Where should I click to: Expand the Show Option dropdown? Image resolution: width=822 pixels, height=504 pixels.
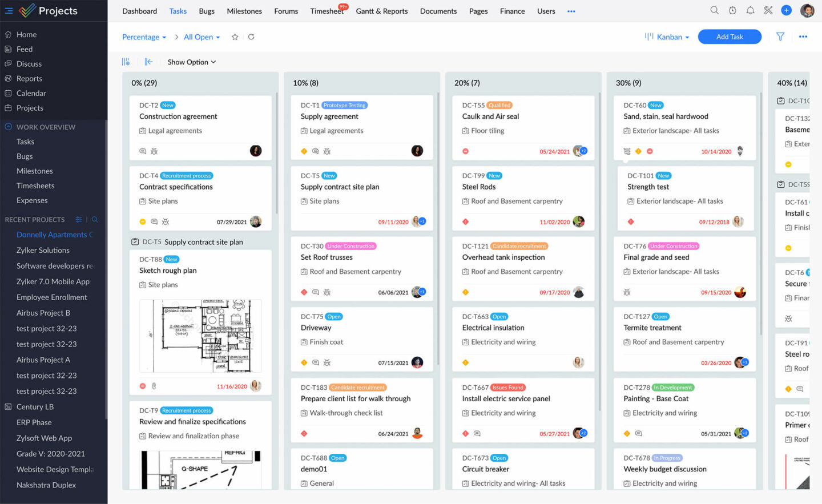tap(192, 62)
